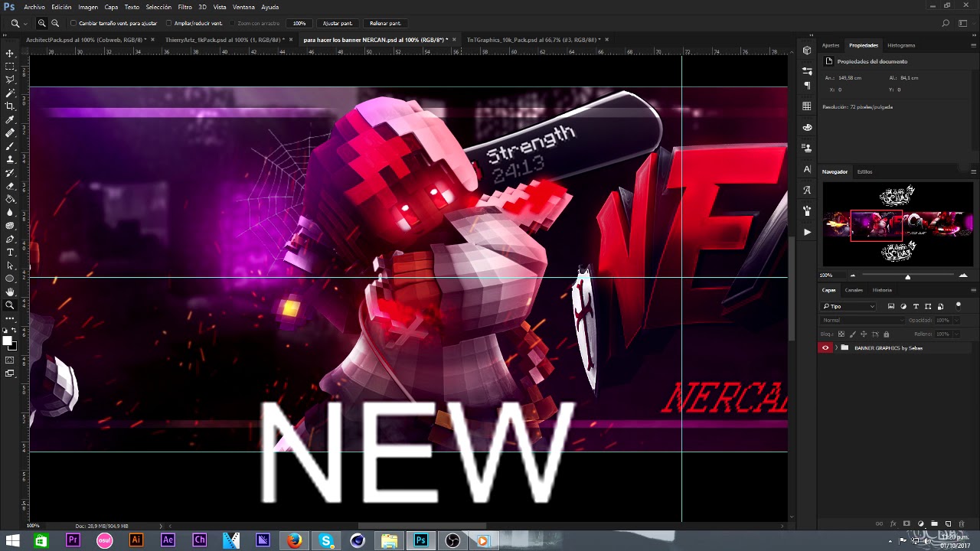The image size is (980, 551).
Task: Select the Paint Bucket tool
Action: 10,199
